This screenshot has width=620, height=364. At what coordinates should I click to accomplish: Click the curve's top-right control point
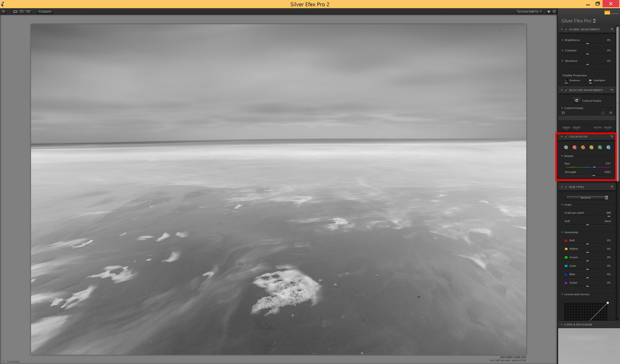coord(608,303)
